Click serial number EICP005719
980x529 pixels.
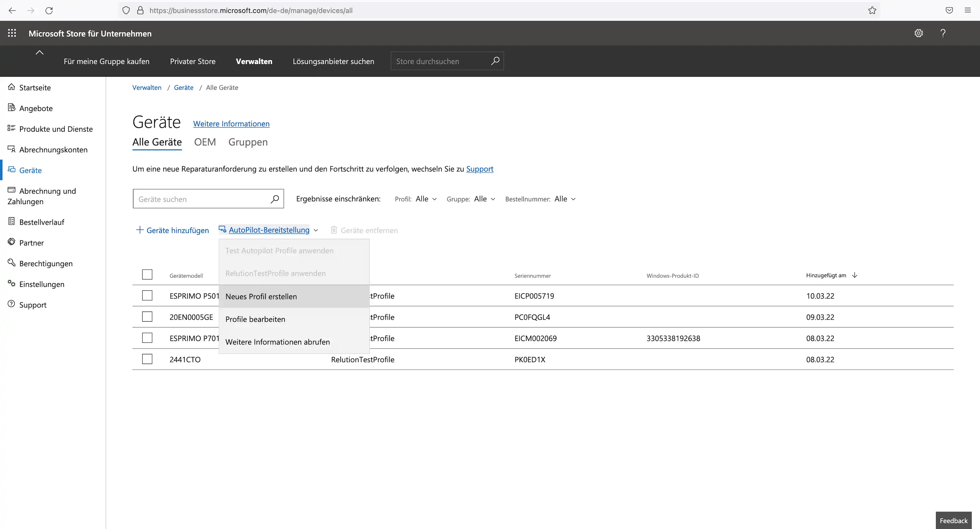pos(534,296)
